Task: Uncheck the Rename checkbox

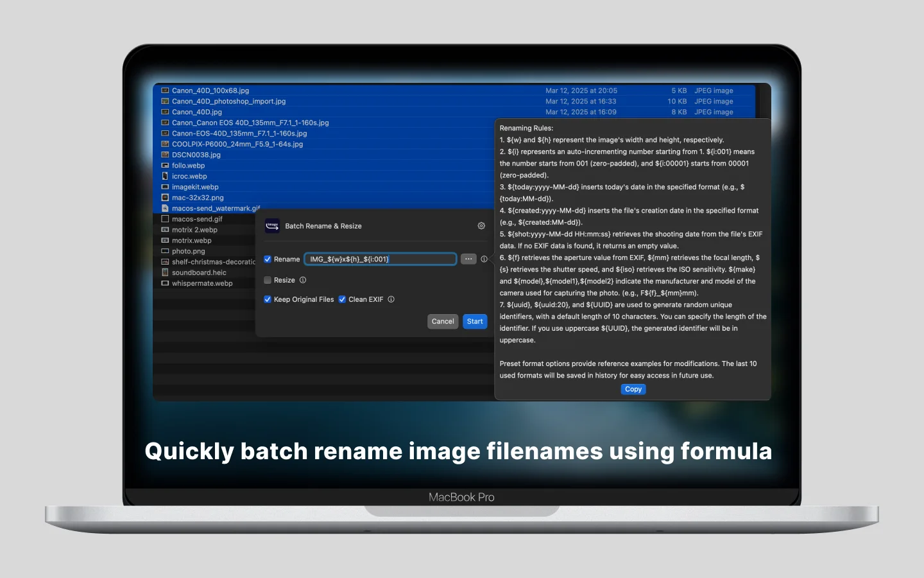Action: tap(268, 259)
